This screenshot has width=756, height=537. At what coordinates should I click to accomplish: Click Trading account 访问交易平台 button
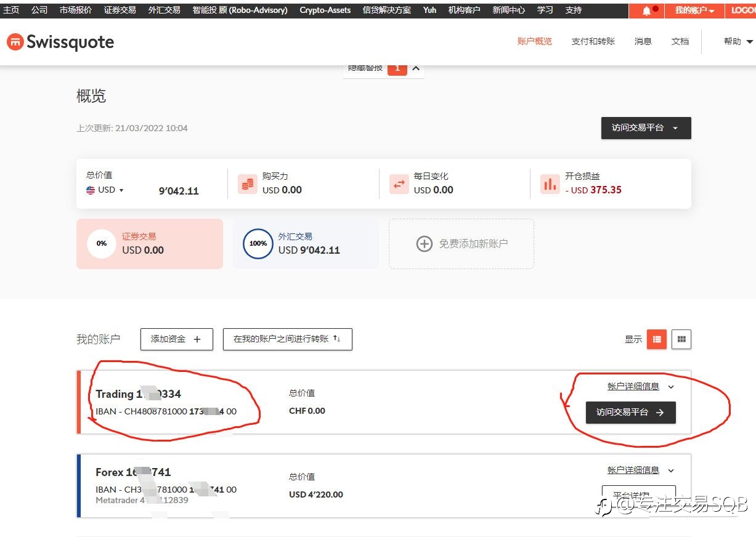point(631,413)
